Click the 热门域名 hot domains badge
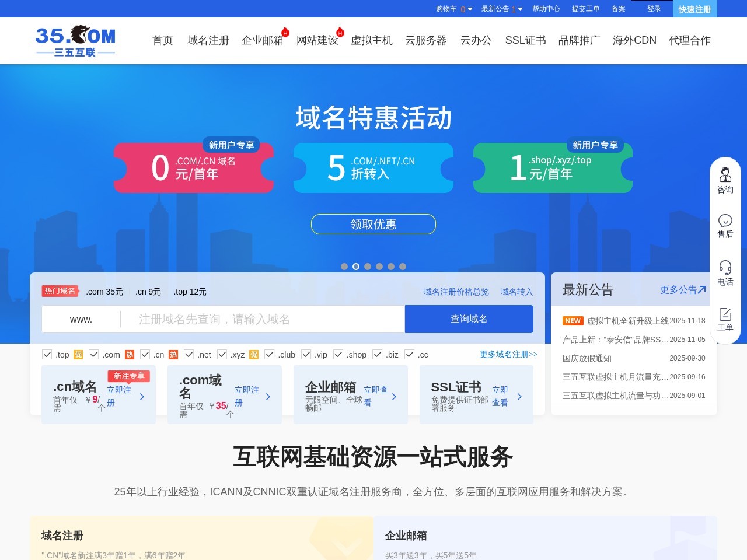Screen dimensions: 747x560 coord(60,291)
